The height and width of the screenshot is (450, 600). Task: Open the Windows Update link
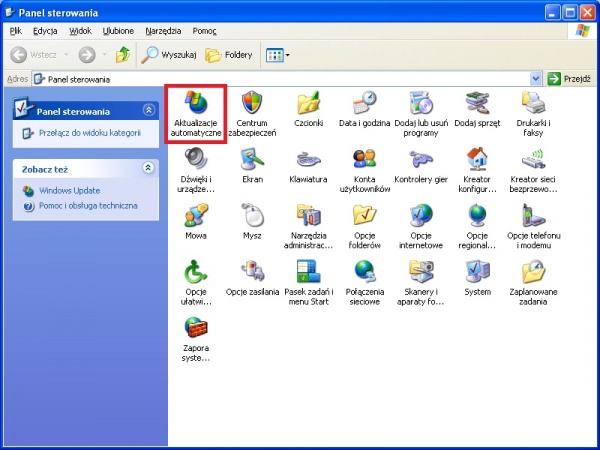69,191
